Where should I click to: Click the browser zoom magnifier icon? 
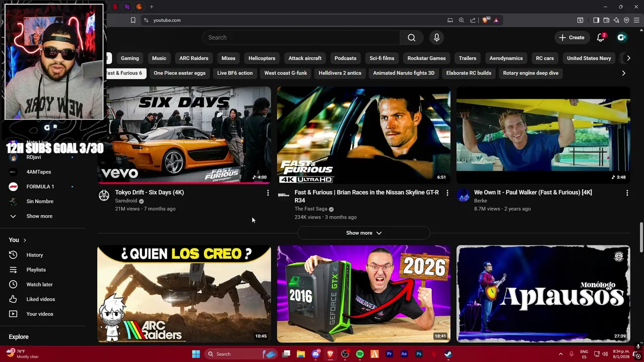point(461,20)
